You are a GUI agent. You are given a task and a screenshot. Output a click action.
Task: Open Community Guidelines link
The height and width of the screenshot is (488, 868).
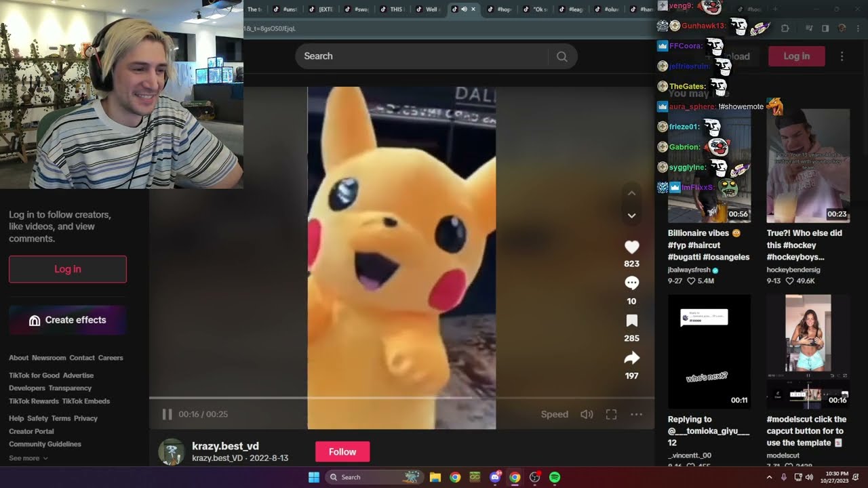click(x=45, y=444)
